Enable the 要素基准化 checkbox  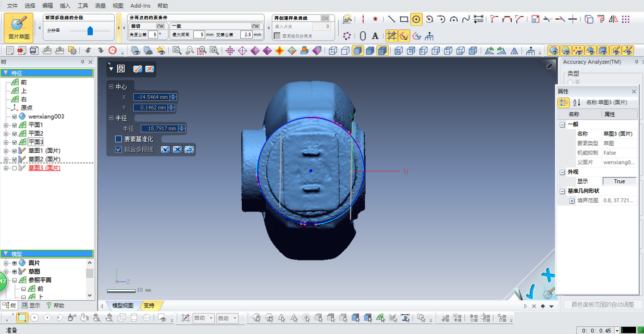(x=119, y=139)
